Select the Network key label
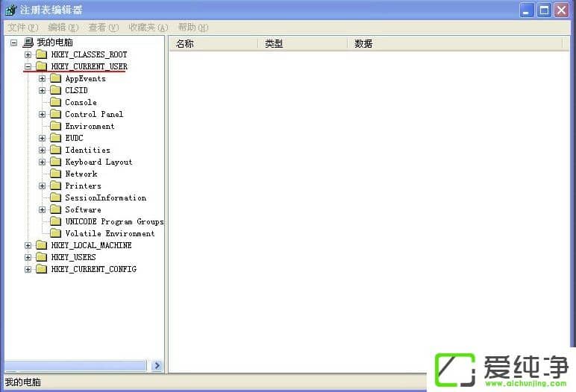This screenshot has height=392, width=576. tap(81, 174)
